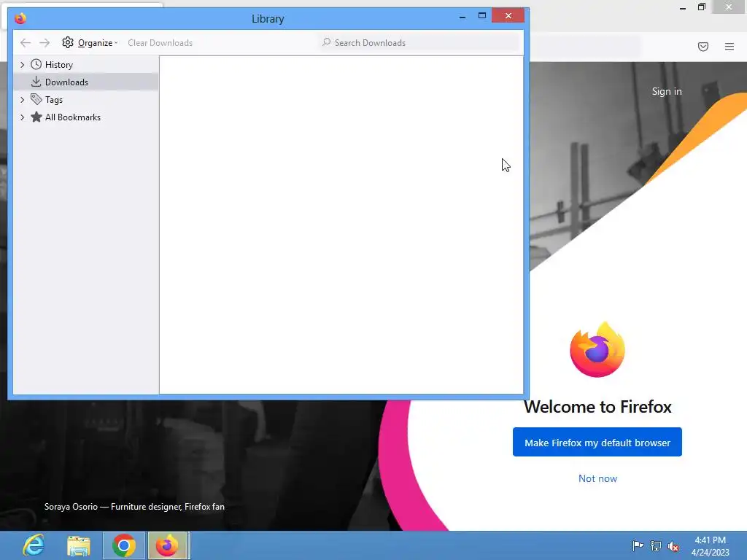747x560 pixels.
Task: Minimize the main Firefox window
Action: (683, 7)
